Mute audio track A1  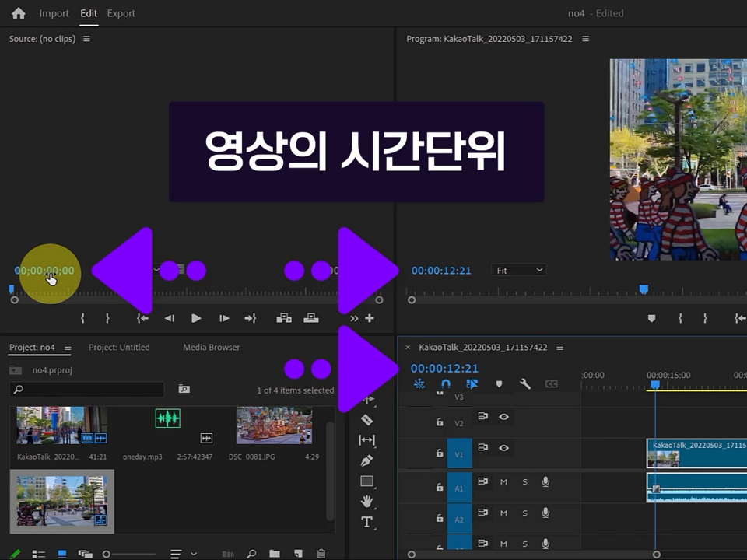click(x=503, y=482)
